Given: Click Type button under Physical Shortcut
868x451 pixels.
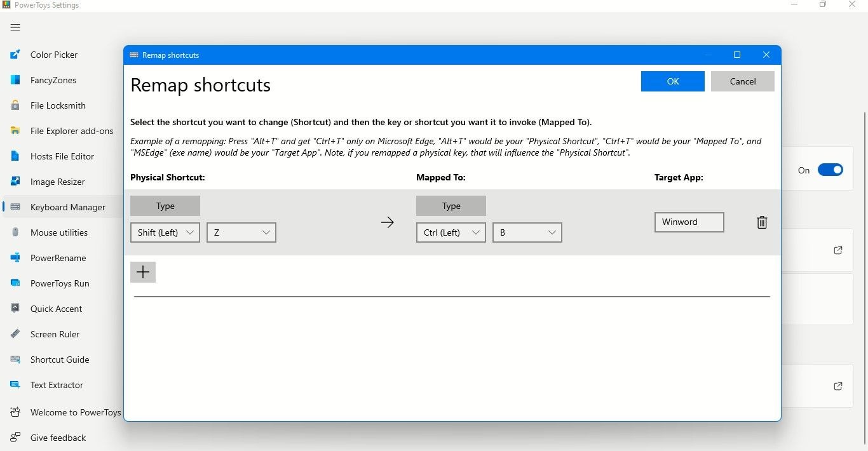Looking at the screenshot, I should 165,206.
